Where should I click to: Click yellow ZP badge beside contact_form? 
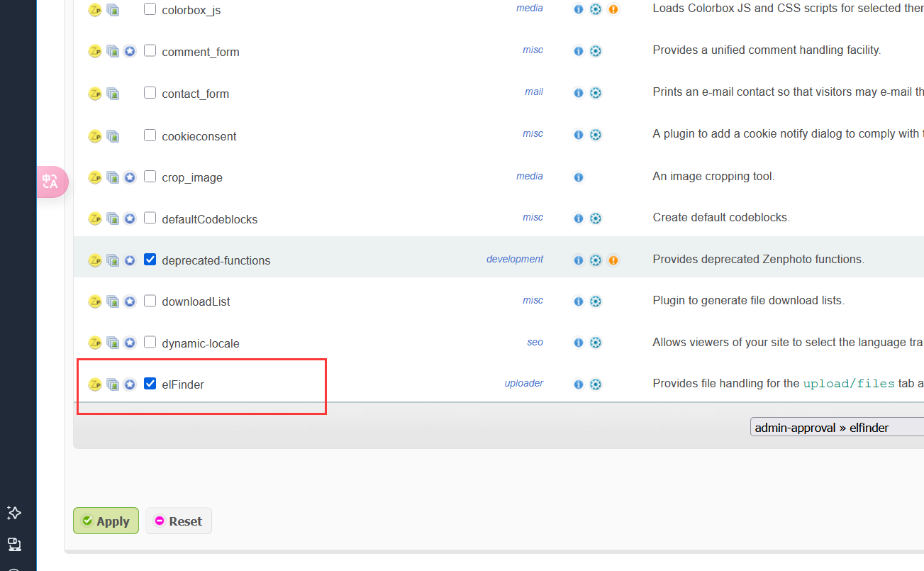click(x=95, y=94)
